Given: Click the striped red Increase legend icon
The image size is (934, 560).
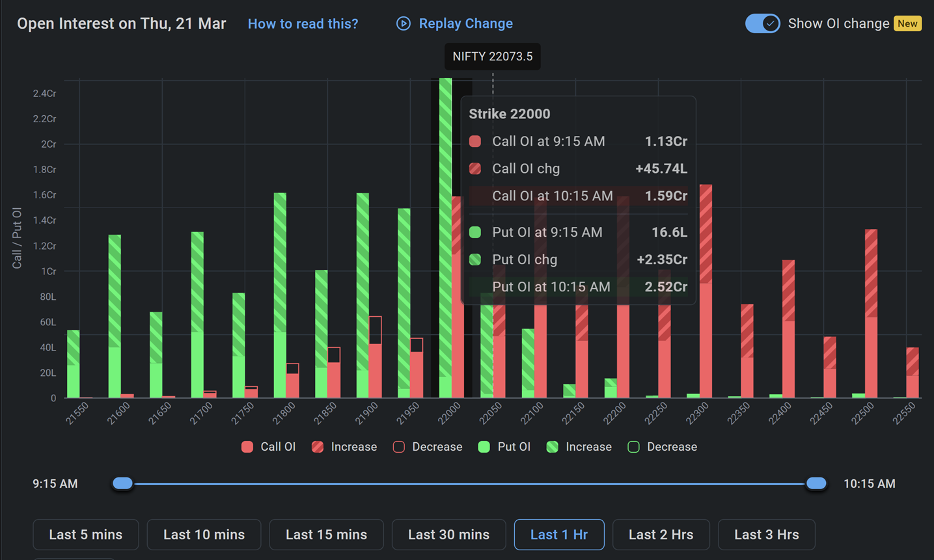Looking at the screenshot, I should point(318,447).
